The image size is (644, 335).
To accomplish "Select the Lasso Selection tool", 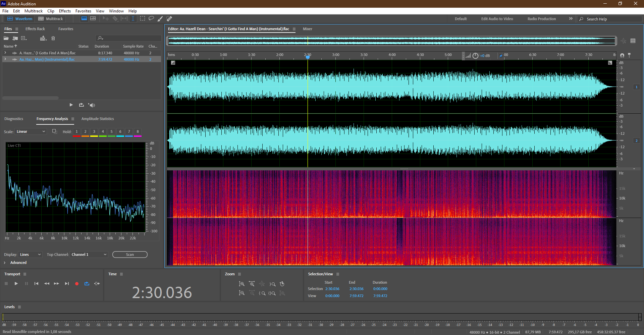I will (x=151, y=19).
